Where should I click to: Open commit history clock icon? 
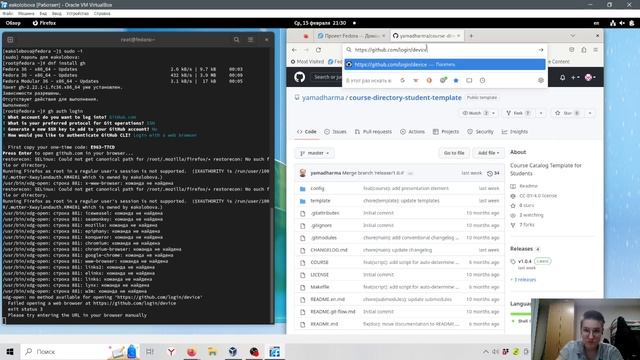coord(490,173)
